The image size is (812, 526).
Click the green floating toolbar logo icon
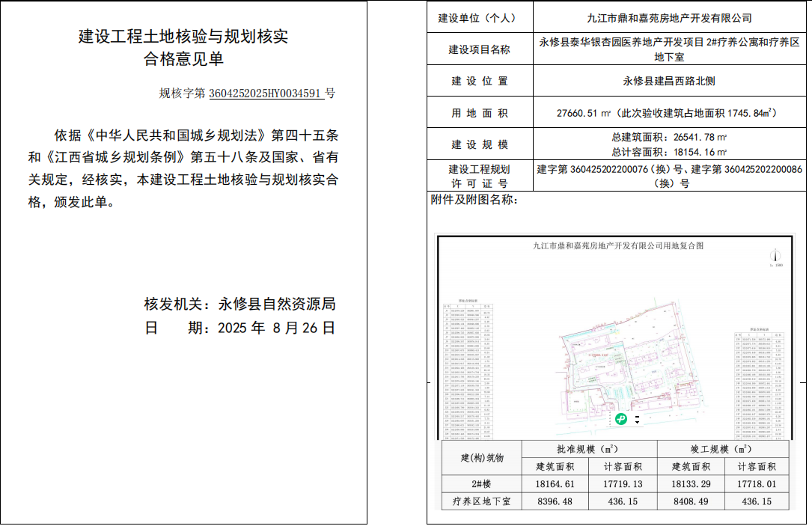pyautogui.click(x=621, y=419)
